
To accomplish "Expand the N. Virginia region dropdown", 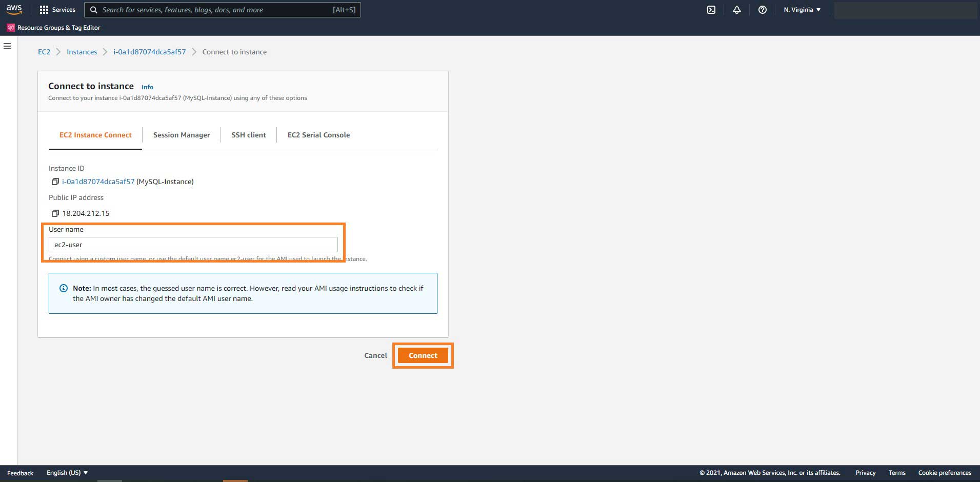I will (x=802, y=10).
